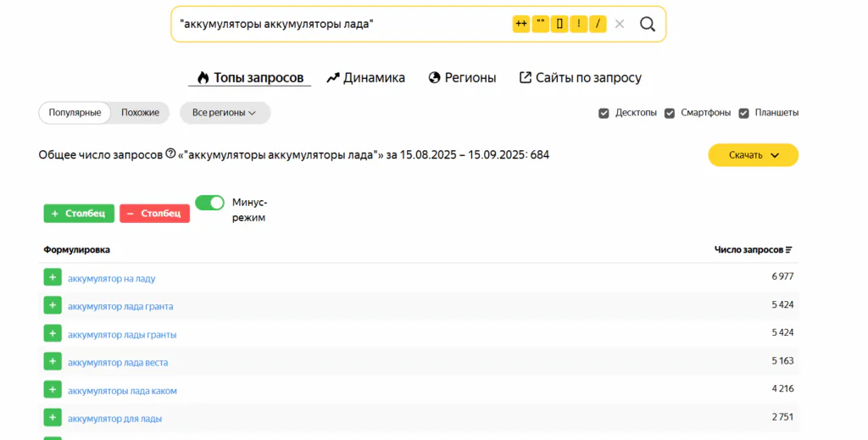Add phrase 'аккумулятор лада веста' with plus
868x440 pixels.
53,361
